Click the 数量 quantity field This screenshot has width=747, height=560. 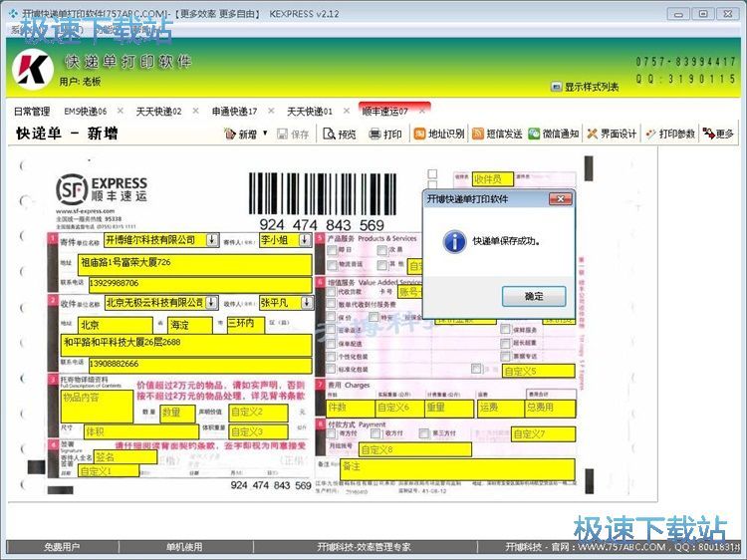pos(177,414)
